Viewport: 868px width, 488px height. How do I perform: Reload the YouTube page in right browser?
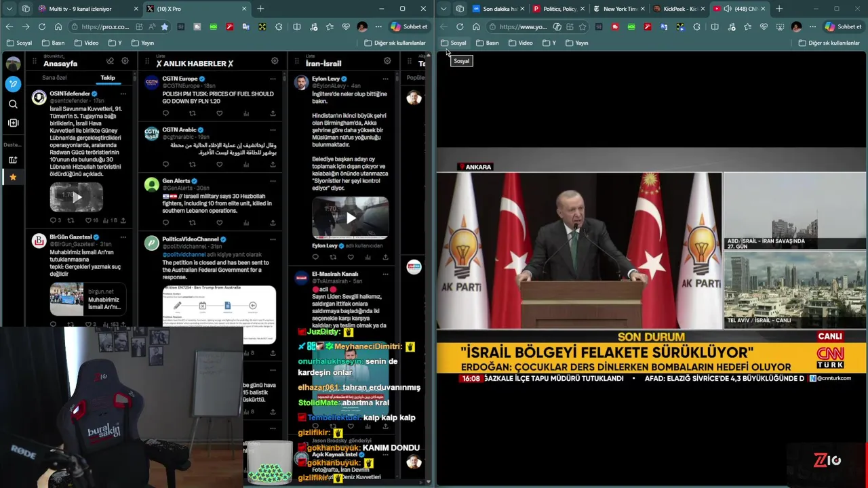[x=460, y=26]
